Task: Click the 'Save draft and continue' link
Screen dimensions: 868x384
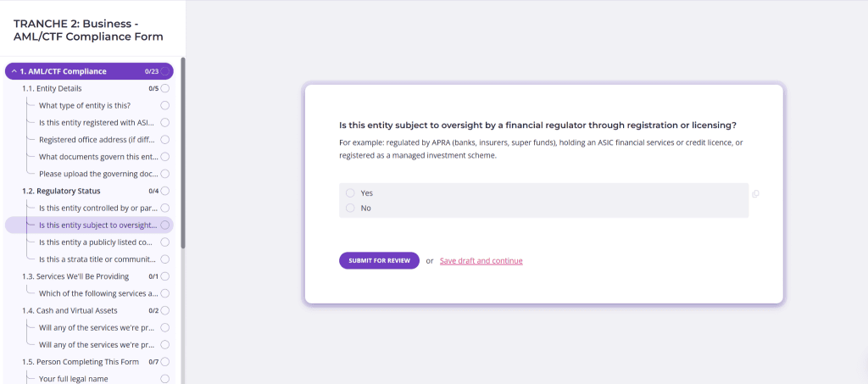Action: (x=481, y=261)
